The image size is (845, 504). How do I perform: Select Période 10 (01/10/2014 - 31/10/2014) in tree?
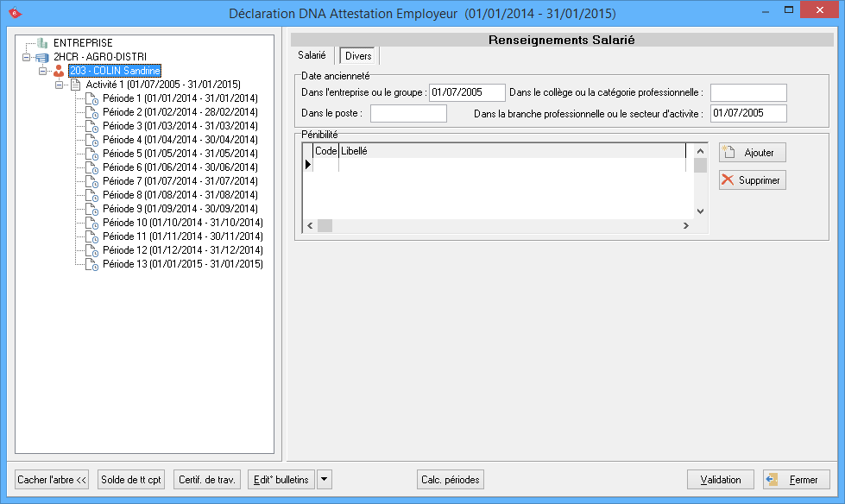[x=182, y=223]
